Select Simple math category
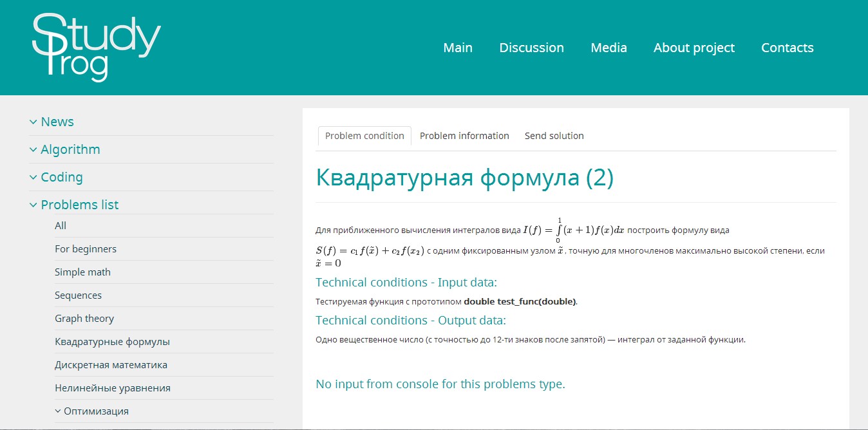This screenshot has height=430, width=868. click(x=82, y=272)
